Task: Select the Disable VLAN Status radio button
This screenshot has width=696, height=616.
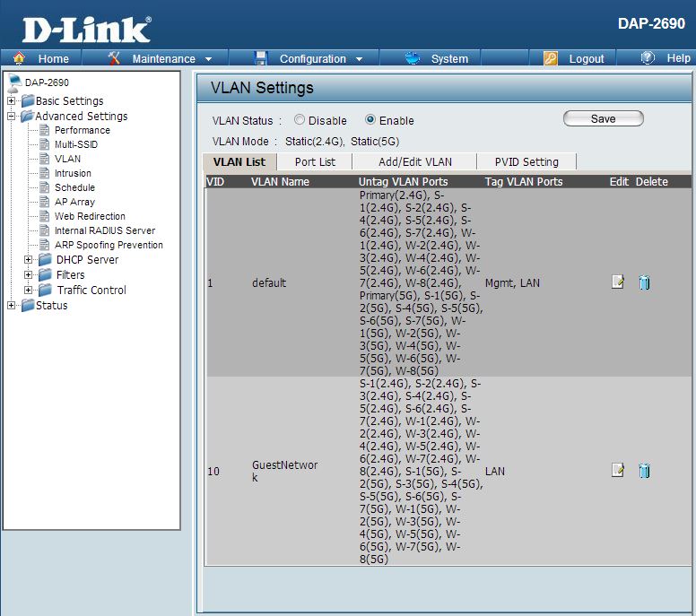Action: [x=300, y=120]
